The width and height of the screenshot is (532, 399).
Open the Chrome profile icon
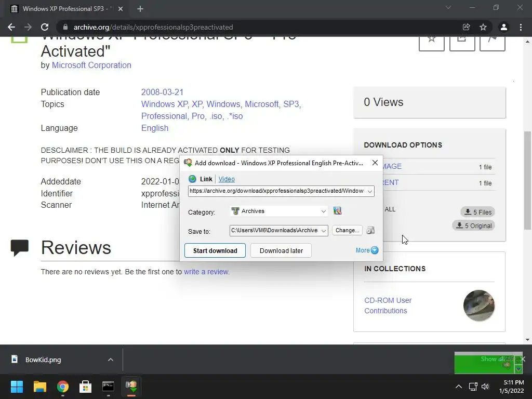point(503,27)
